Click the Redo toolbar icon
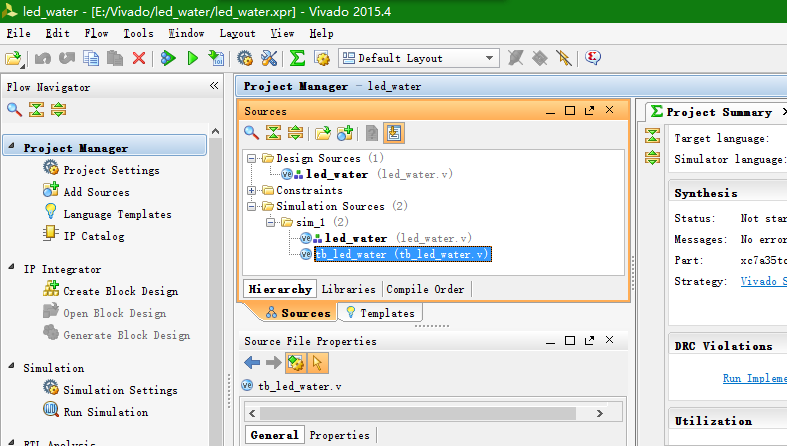Screen dimensions: 787x446 [x=67, y=58]
